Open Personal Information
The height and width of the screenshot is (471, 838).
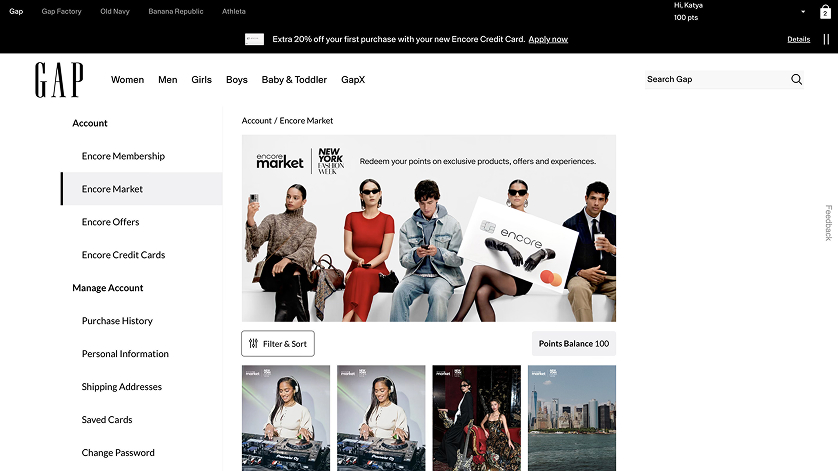tap(125, 354)
